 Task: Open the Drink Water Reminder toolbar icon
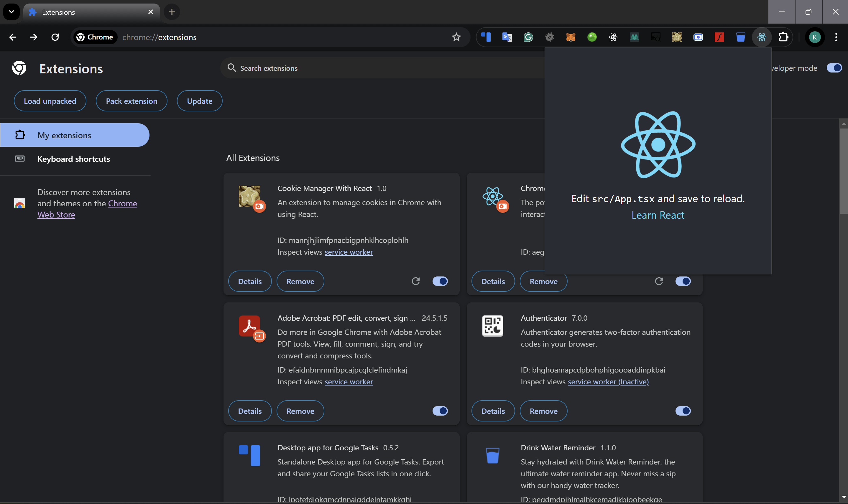740,37
